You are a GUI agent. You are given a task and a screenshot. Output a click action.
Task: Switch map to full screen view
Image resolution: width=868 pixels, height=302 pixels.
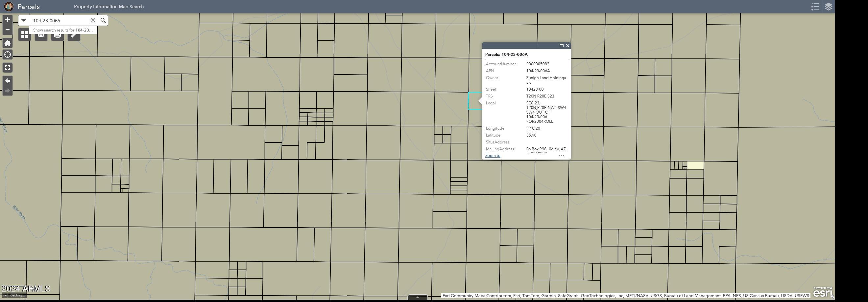point(8,68)
